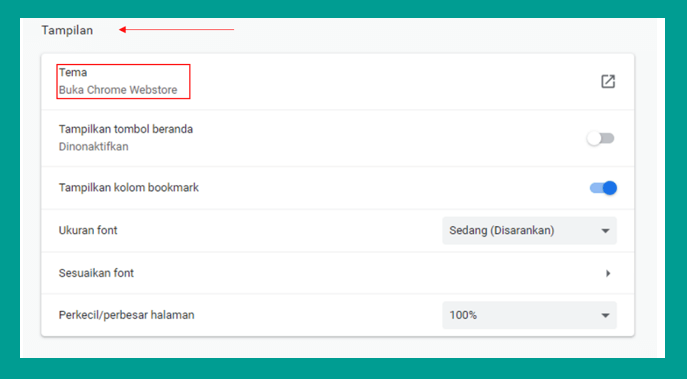Click the Dinonaktifkan status text
687x379 pixels.
point(93,146)
